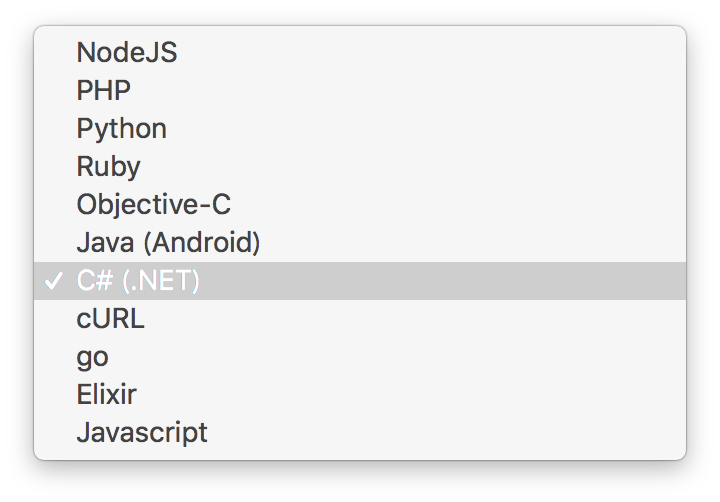Screen dimensions: 720x502
Task: Select Javascript at the list bottom
Action: tap(360, 433)
